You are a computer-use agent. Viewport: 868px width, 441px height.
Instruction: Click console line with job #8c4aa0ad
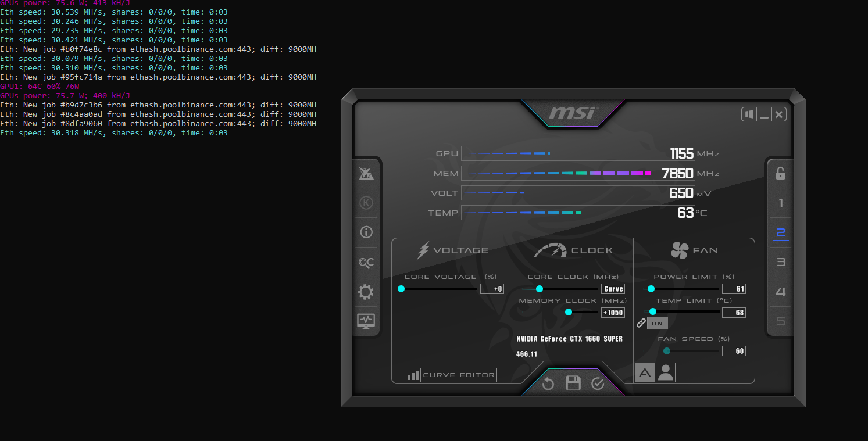(x=158, y=114)
